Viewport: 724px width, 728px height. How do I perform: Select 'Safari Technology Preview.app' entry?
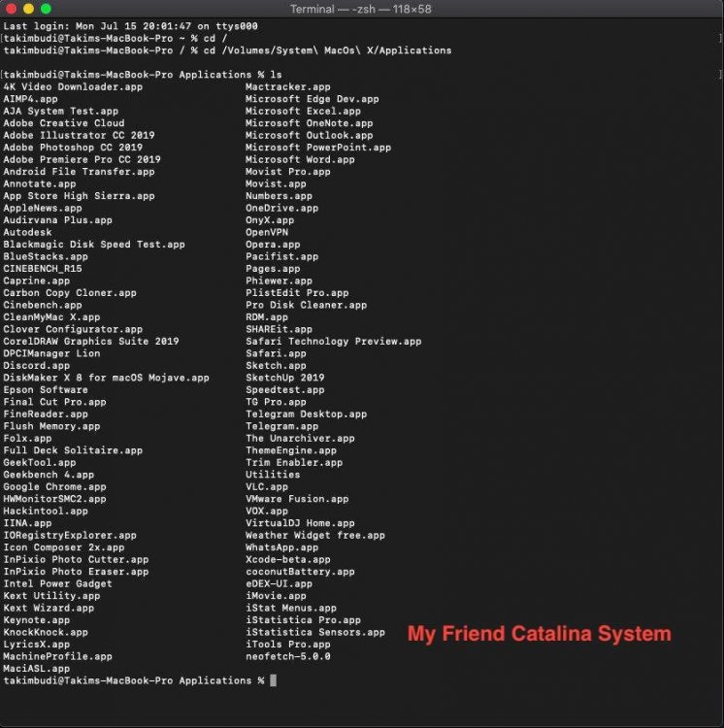tap(334, 342)
